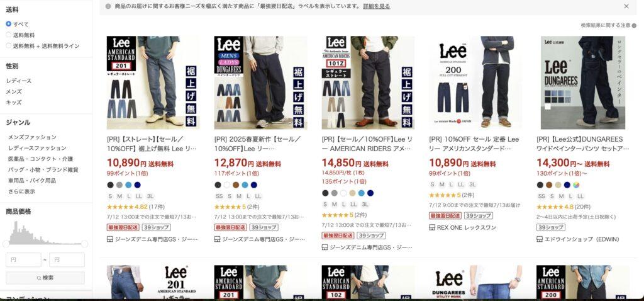Viewport: 644px width, 301px height.
Task: Open the バッグ・小物・ブランド雑貨 genre
Action: click(x=43, y=169)
